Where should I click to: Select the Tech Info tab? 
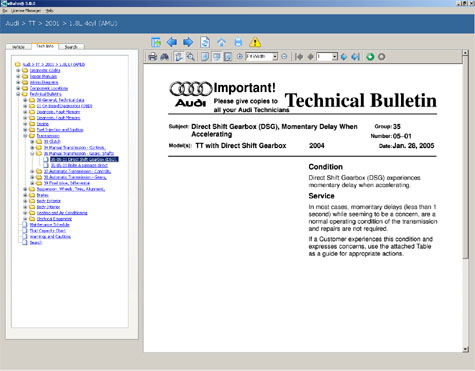tap(45, 46)
